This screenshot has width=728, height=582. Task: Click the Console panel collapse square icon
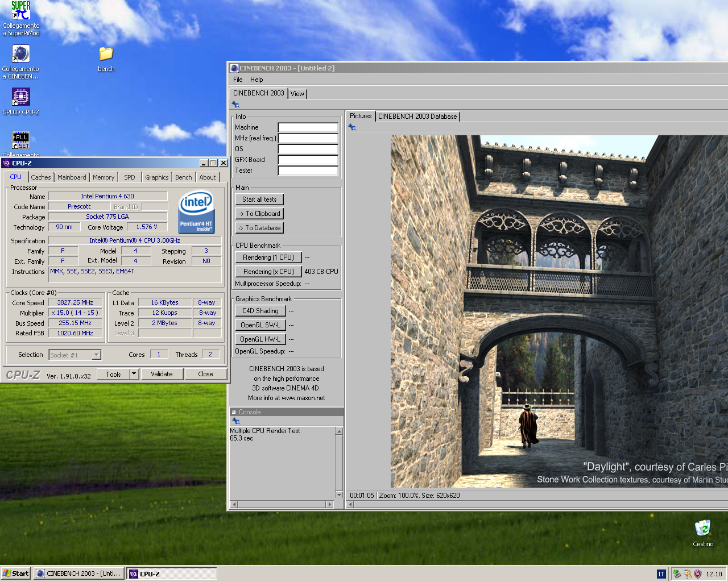(x=234, y=412)
